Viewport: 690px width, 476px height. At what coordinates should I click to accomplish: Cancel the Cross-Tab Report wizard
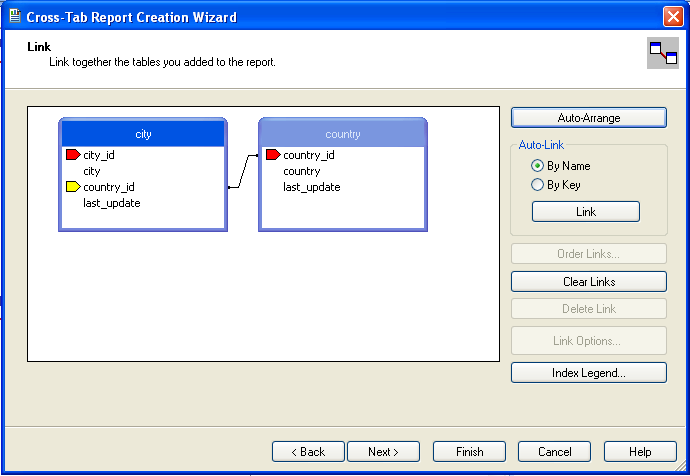click(555, 452)
